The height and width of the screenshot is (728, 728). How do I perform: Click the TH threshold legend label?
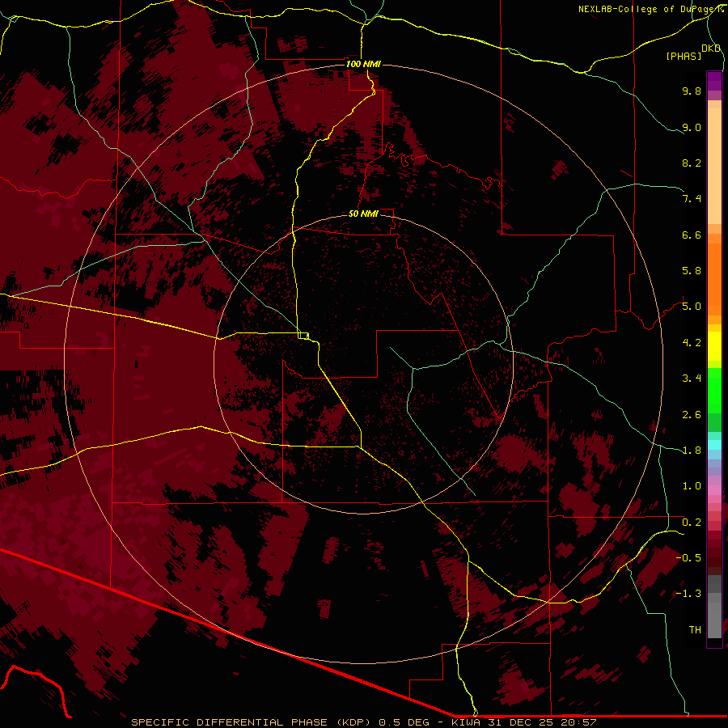pyautogui.click(x=695, y=630)
